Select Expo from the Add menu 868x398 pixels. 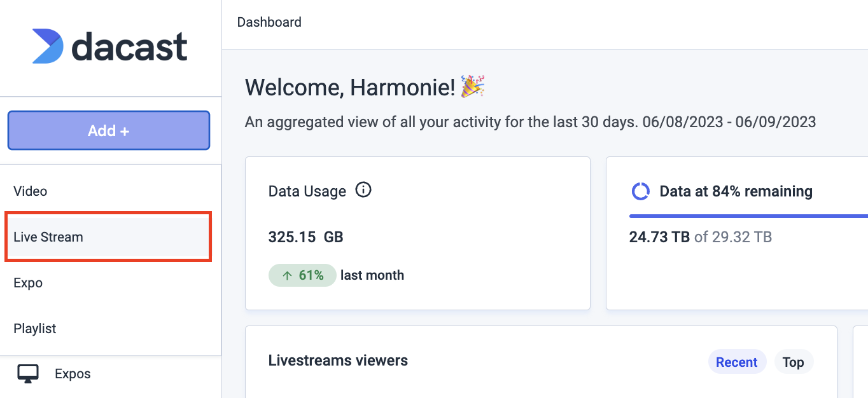click(x=111, y=283)
